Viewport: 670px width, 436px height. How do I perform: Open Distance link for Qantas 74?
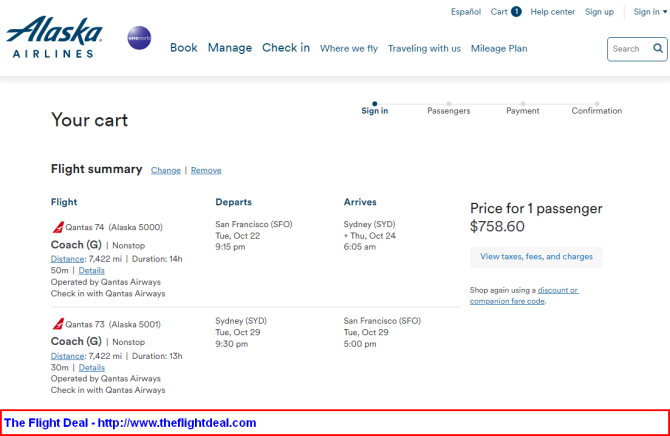(x=68, y=259)
